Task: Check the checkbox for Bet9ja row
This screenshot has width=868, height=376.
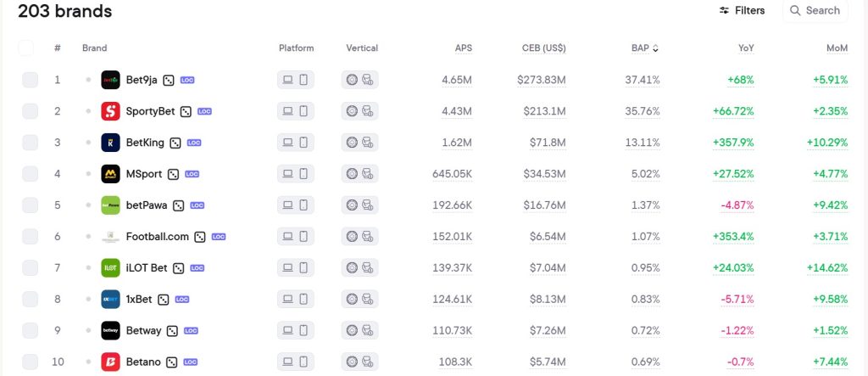Action: coord(30,80)
